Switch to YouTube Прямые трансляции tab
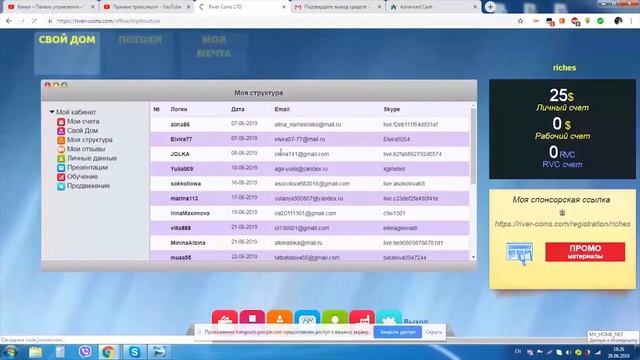Image resolution: width=640 pixels, height=360 pixels. pyautogui.click(x=147, y=7)
